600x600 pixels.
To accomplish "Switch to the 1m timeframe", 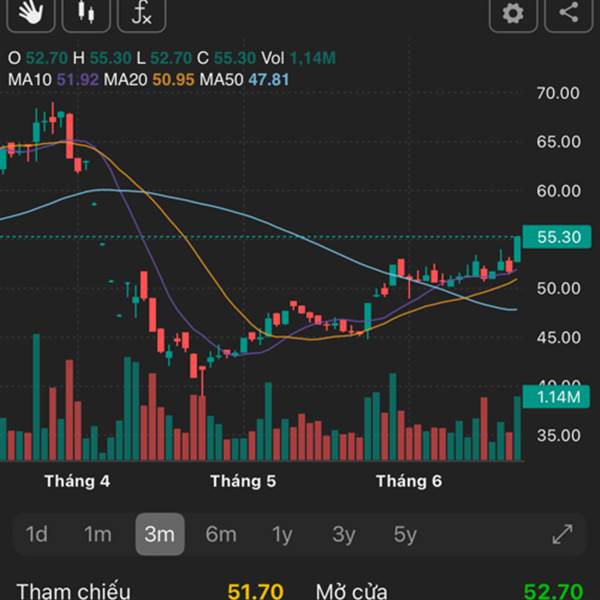I will (x=98, y=534).
